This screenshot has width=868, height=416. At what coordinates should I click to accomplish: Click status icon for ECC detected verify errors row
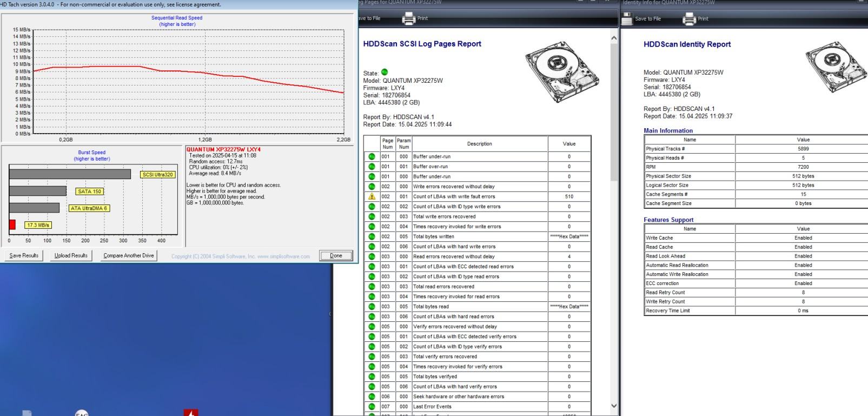coord(372,336)
